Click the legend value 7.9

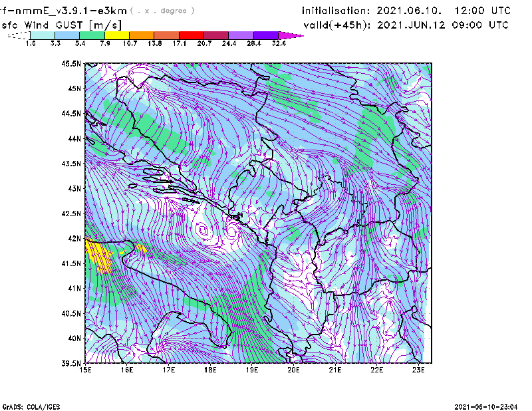105,43
